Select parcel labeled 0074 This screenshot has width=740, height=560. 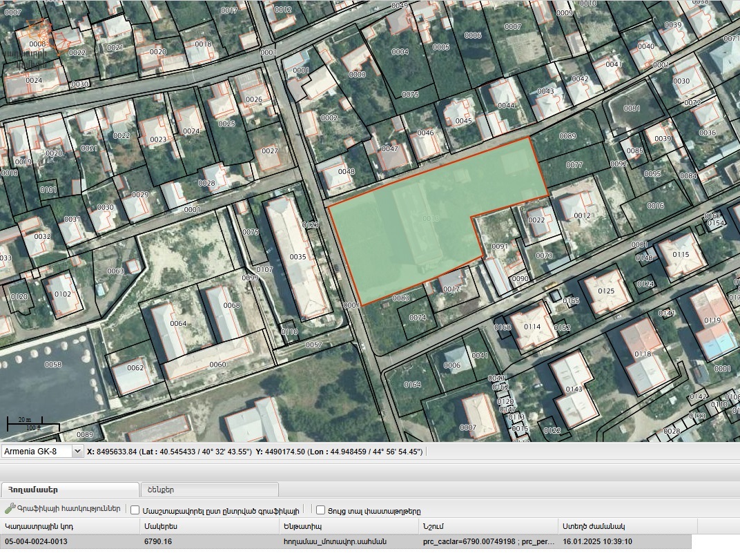click(418, 318)
